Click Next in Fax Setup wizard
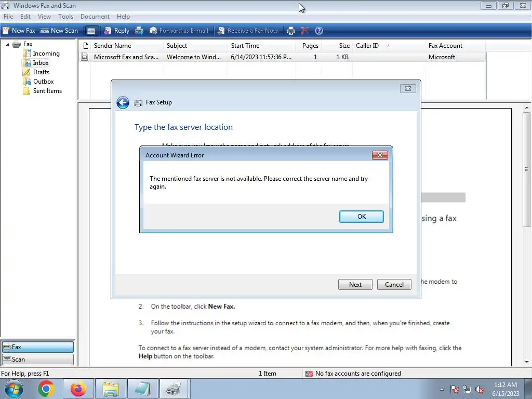Viewport: 532px width, 399px height. point(355,284)
